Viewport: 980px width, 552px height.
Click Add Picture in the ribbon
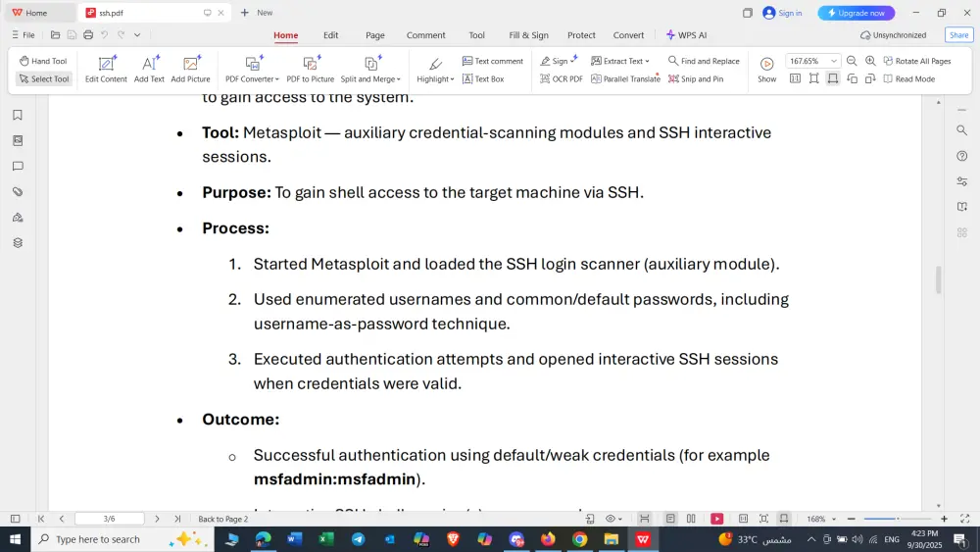(x=191, y=70)
